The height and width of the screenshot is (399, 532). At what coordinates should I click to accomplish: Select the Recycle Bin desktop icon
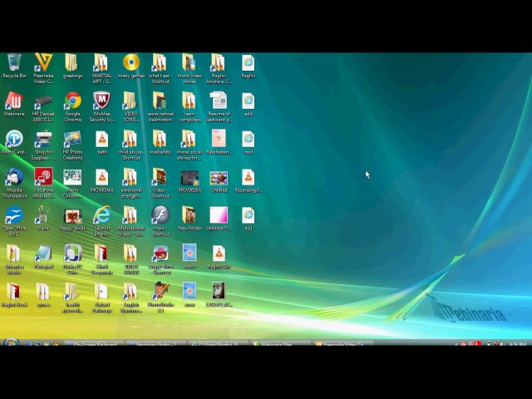tap(14, 66)
